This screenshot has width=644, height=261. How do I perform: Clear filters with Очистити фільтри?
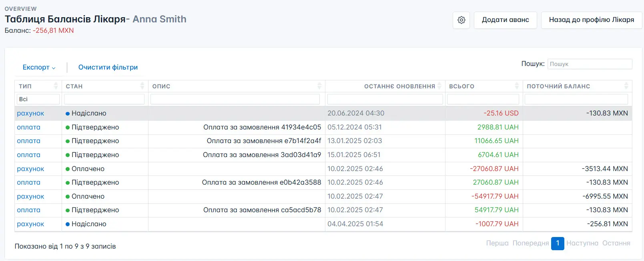pyautogui.click(x=108, y=68)
